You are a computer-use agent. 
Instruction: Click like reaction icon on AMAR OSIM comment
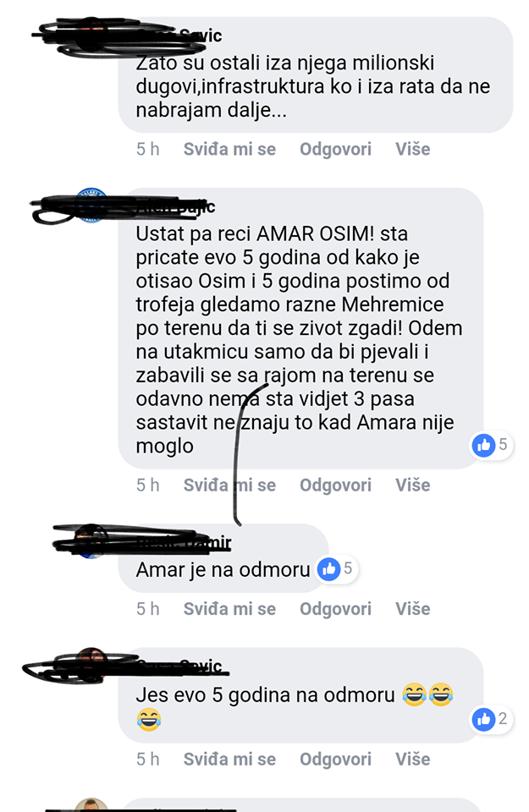point(484,445)
